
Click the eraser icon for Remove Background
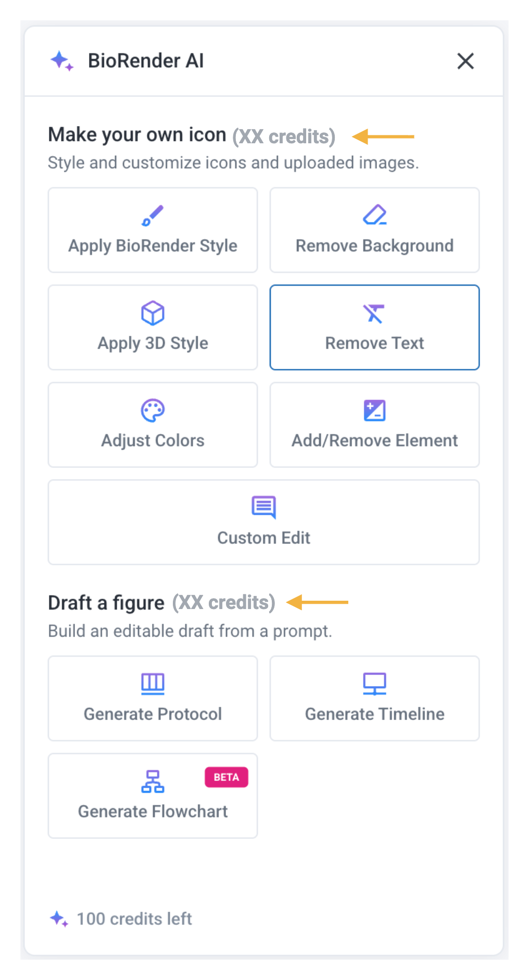pos(374,215)
